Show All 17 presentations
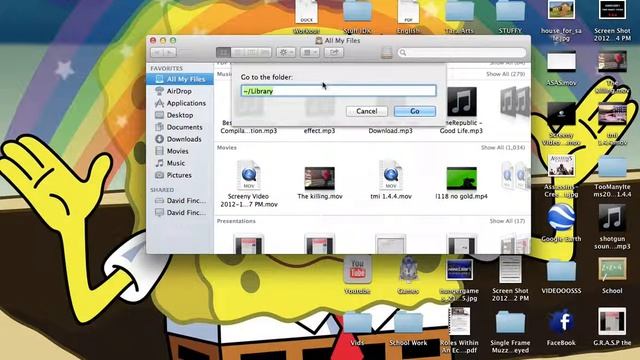 pyautogui.click(x=507, y=221)
